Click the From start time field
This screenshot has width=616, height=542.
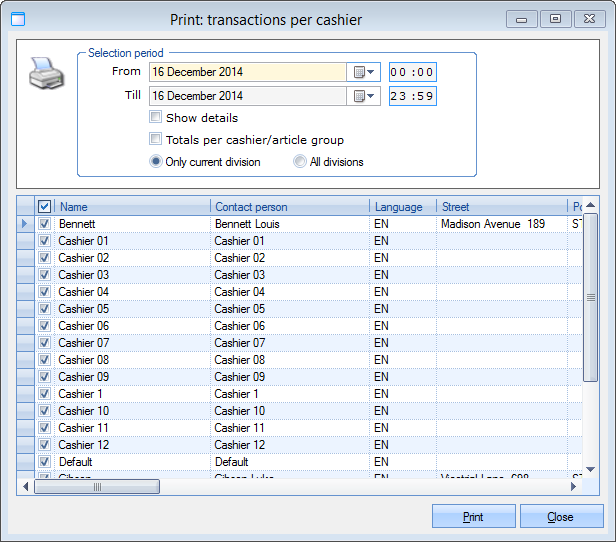(x=412, y=72)
